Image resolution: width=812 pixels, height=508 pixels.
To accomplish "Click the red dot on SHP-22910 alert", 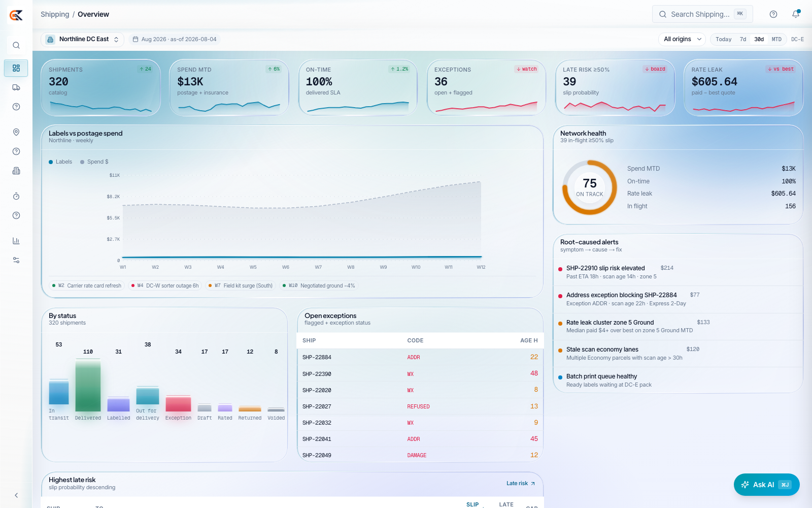I will (560, 269).
